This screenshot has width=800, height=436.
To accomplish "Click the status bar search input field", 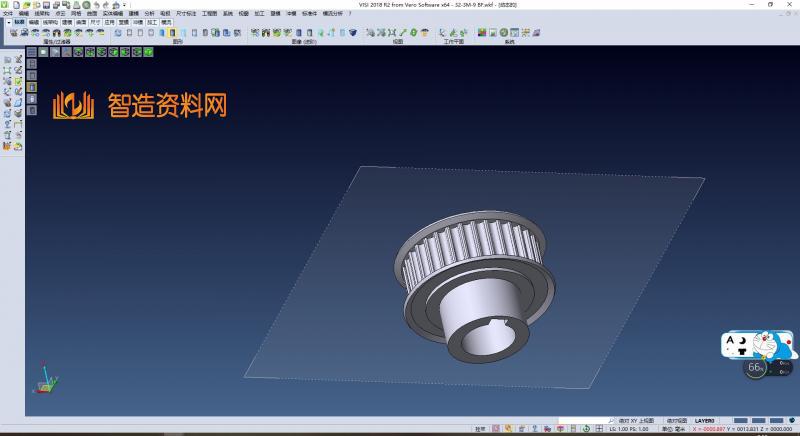I will [586, 421].
